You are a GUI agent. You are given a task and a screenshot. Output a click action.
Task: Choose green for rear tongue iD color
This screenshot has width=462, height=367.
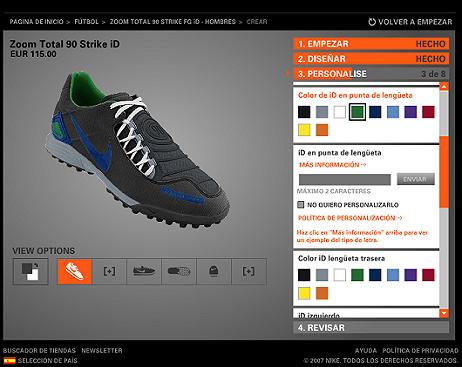pyautogui.click(x=357, y=275)
